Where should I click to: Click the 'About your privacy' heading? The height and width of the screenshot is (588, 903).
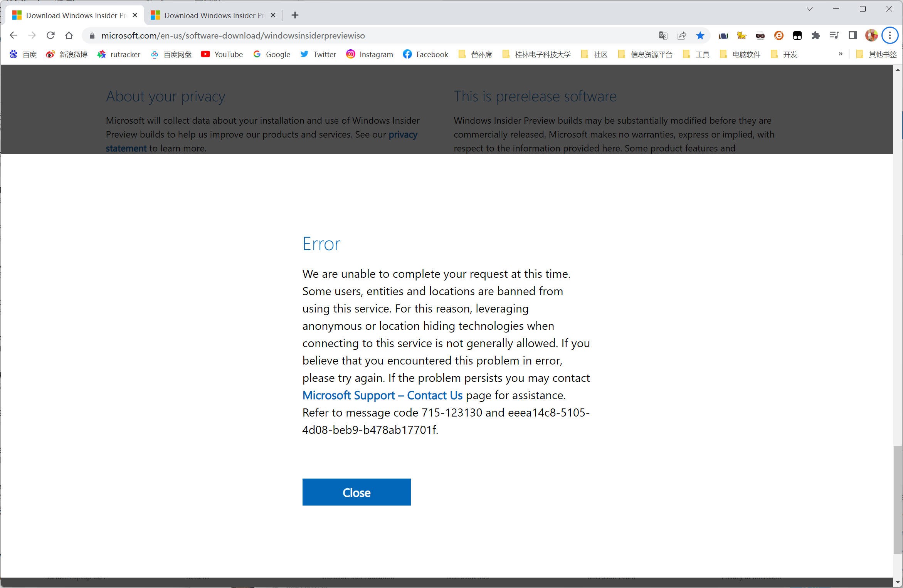click(166, 96)
